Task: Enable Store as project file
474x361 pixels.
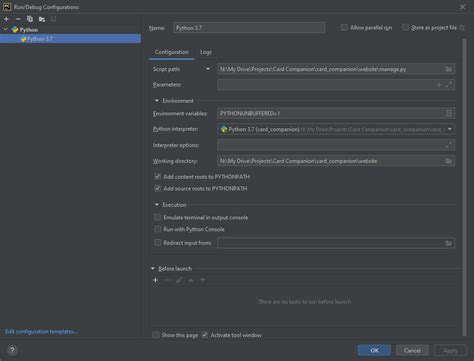Action: (405, 27)
